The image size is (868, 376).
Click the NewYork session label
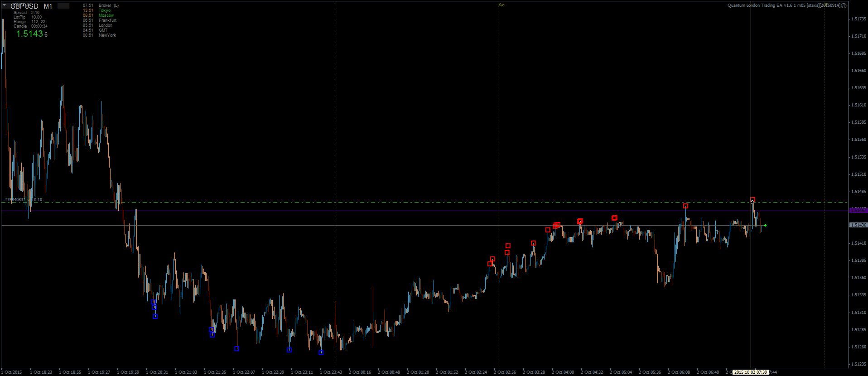(x=107, y=35)
